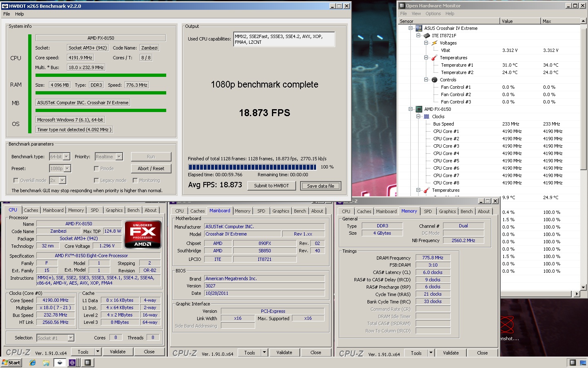Click the last system tray icon
Screen dimensions: 588x368
tap(583, 362)
